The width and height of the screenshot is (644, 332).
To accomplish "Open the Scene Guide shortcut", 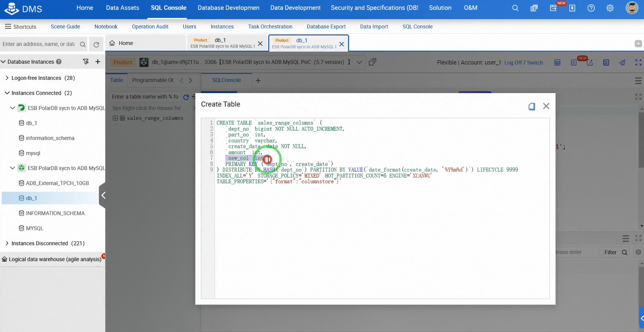I will coord(65,27).
